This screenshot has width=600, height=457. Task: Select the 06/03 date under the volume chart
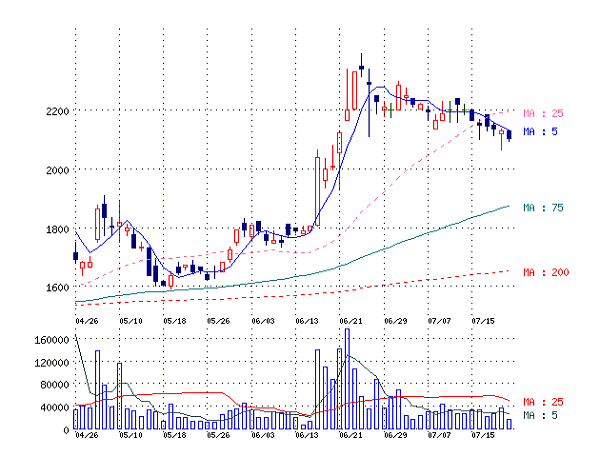click(263, 435)
